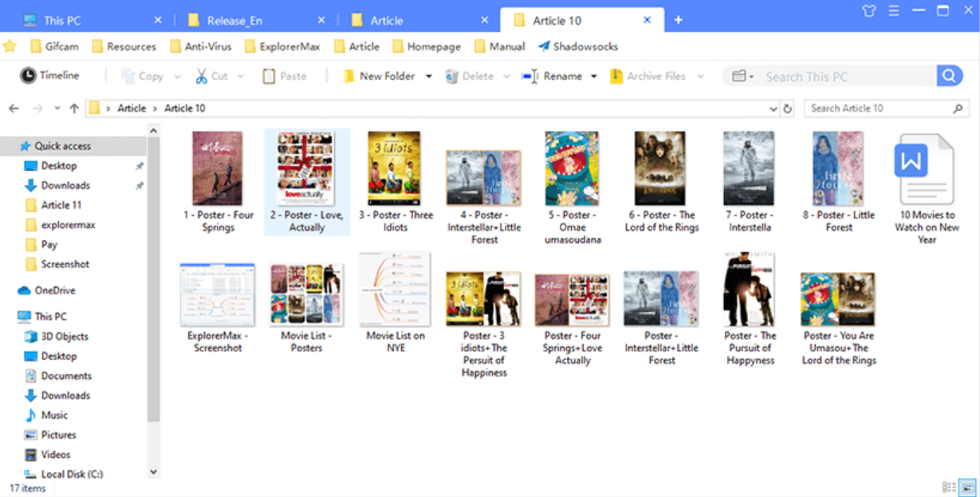980x497 pixels.
Task: Click the bookmarks star icon
Action: (x=10, y=46)
